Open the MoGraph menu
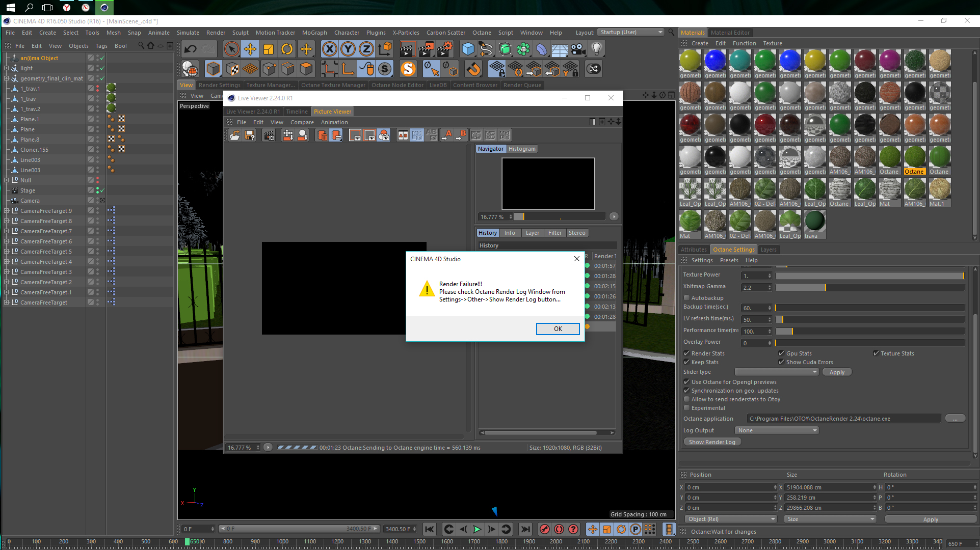The height and width of the screenshot is (550, 980). pyautogui.click(x=314, y=33)
